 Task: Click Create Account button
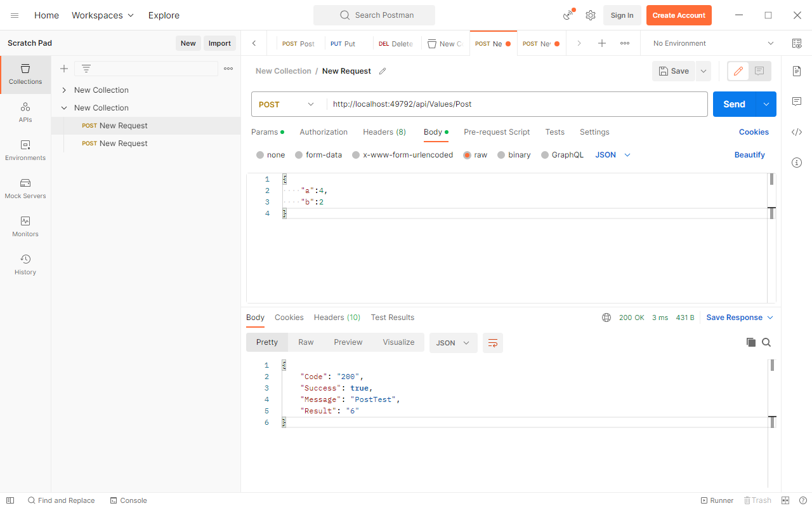679,15
